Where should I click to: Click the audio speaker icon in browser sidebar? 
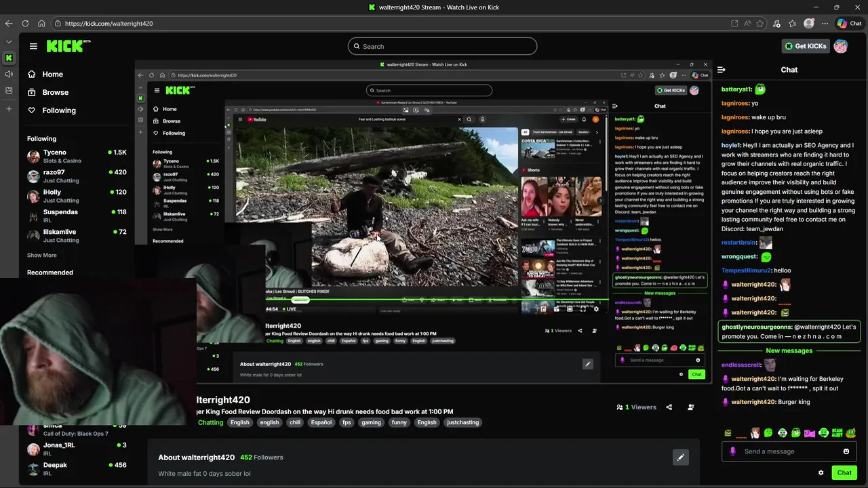pos(9,74)
